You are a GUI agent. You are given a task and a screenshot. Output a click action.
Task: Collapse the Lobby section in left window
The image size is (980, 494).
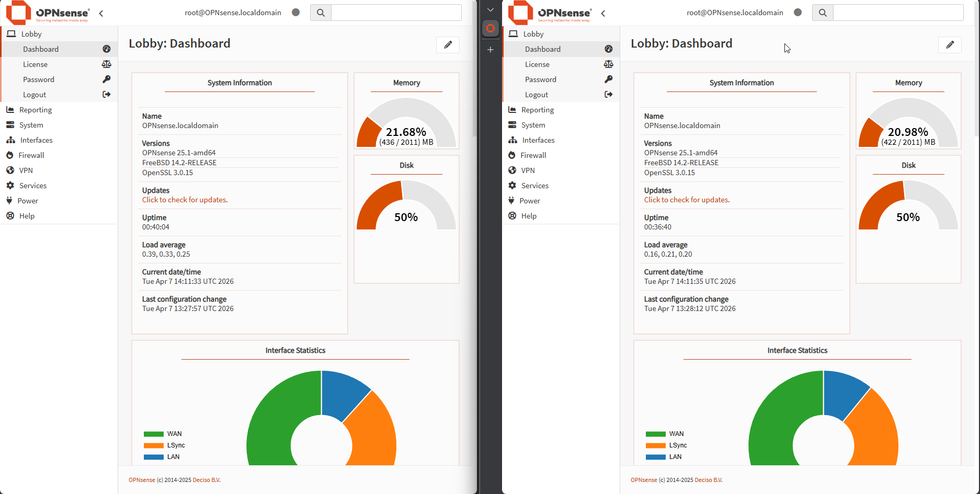[x=59, y=34]
